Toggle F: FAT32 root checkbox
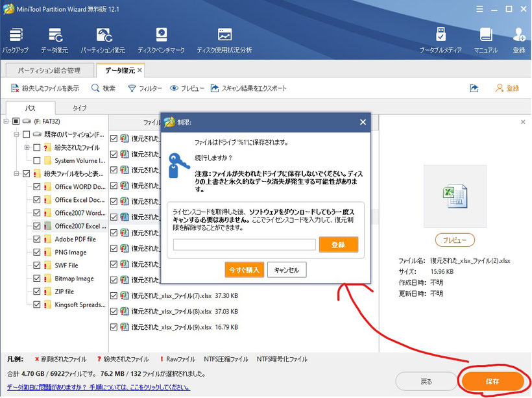The height and width of the screenshot is (398, 532). (16, 121)
